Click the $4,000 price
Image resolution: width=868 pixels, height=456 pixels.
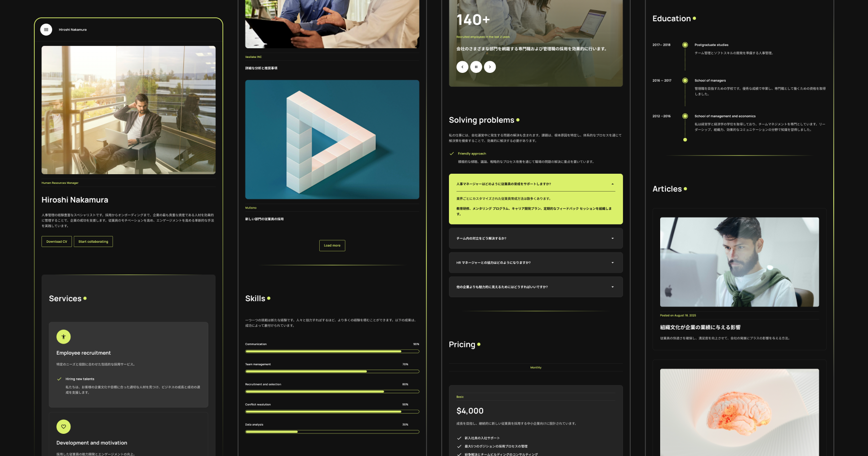coord(470,411)
